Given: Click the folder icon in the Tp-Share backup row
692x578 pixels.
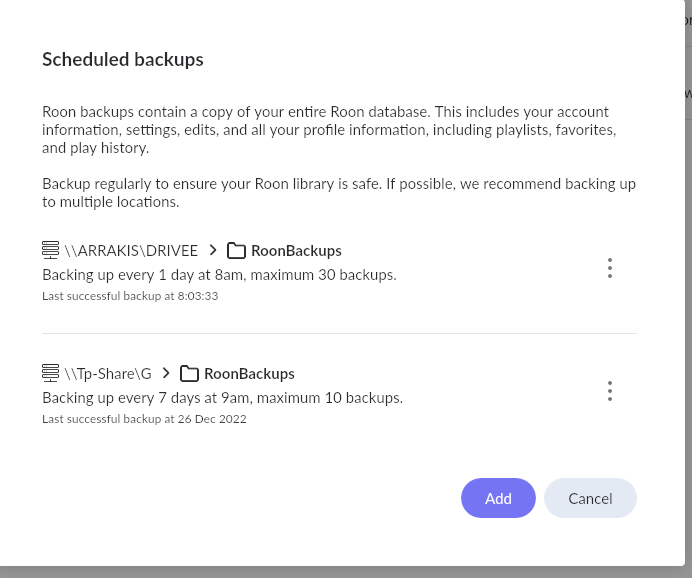Looking at the screenshot, I should click(x=189, y=373).
